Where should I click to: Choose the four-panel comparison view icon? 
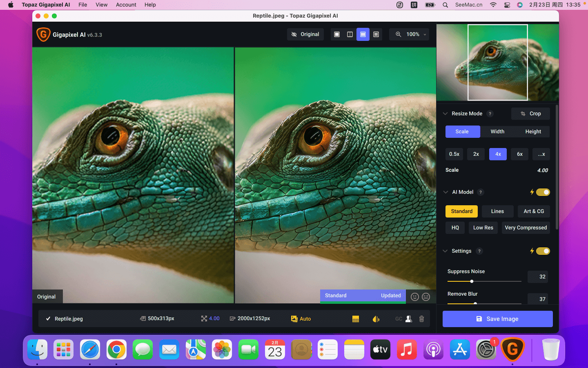click(376, 34)
